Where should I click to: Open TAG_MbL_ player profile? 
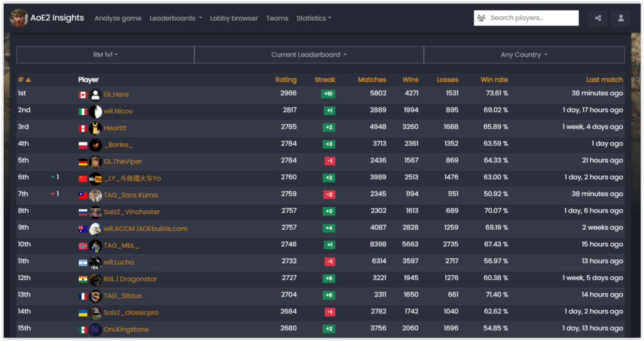click(121, 246)
